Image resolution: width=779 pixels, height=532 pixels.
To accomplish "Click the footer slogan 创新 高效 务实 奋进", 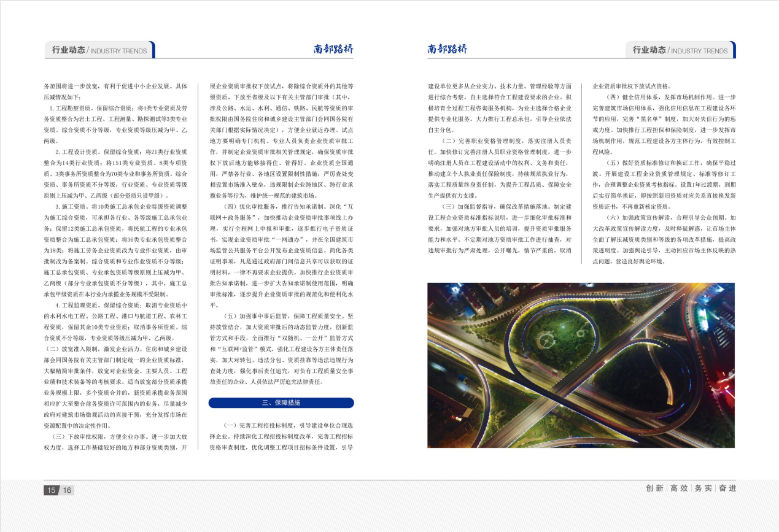I will click(691, 488).
